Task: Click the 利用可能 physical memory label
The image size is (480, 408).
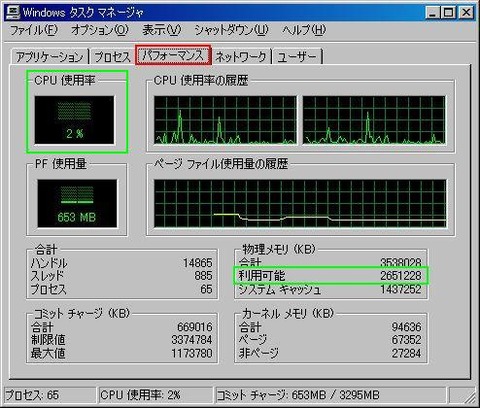Action: pyautogui.click(x=262, y=275)
